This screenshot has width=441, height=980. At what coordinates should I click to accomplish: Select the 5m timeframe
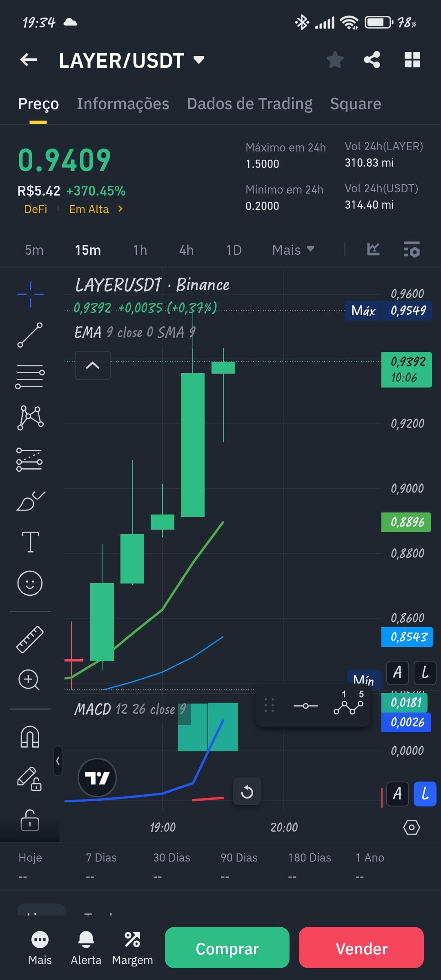pos(34,250)
